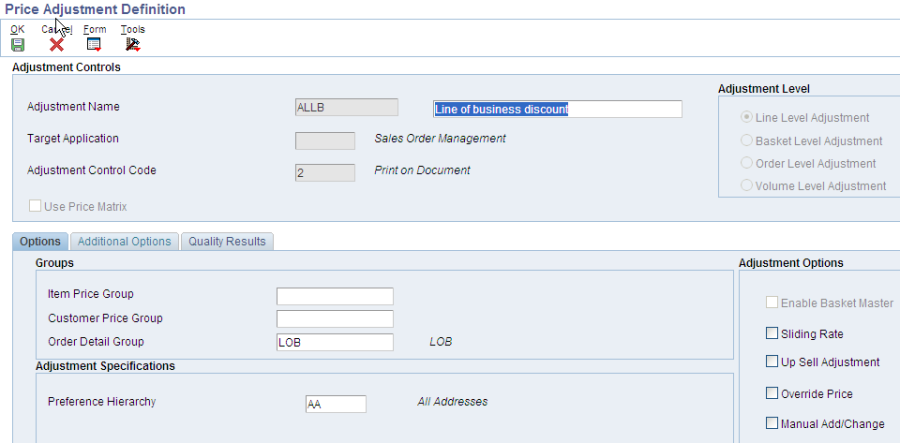Click the Adjustment Name field containing ALLB
Viewport: 900px width, 443px height.
(x=346, y=107)
